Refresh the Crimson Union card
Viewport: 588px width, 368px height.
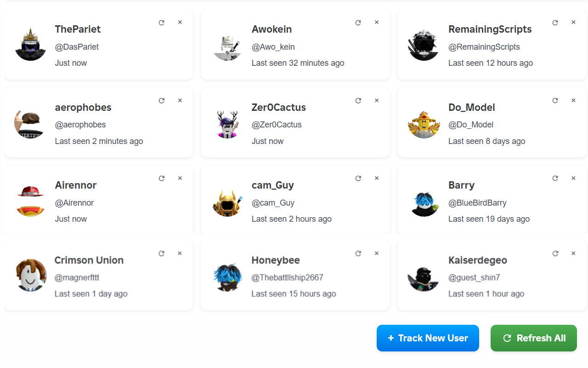click(161, 253)
